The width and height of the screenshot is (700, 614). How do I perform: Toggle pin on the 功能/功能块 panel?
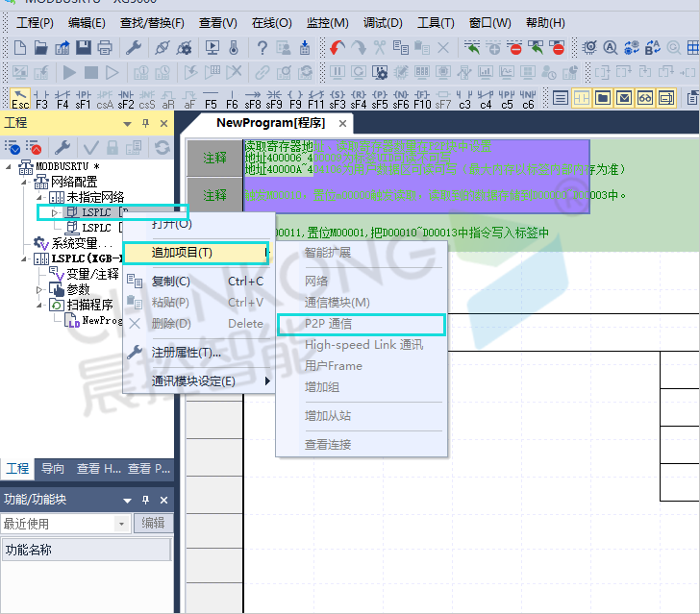click(146, 500)
